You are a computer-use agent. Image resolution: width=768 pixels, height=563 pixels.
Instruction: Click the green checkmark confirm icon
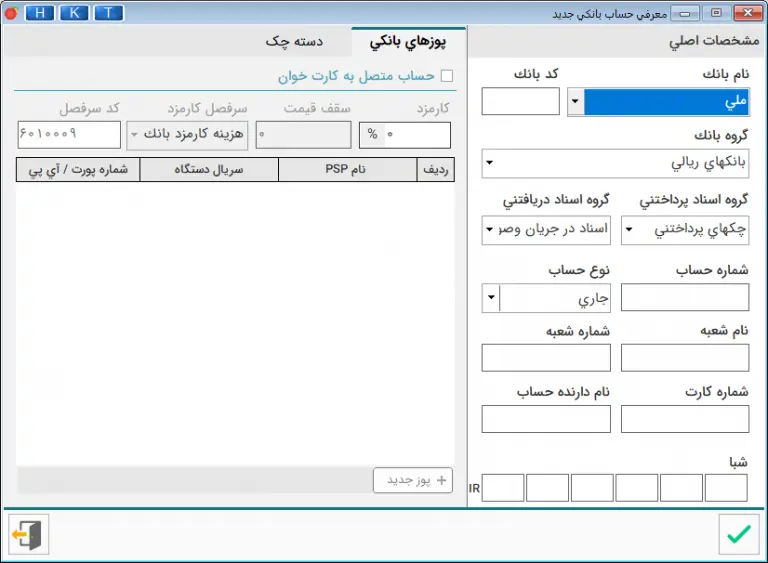[x=739, y=534]
